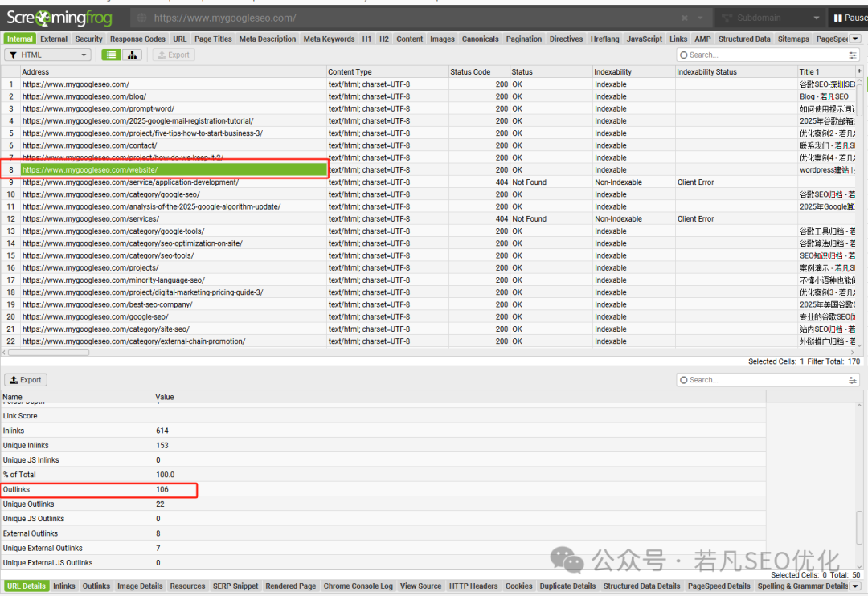Open the Subdomain mode dropdown

click(x=771, y=18)
